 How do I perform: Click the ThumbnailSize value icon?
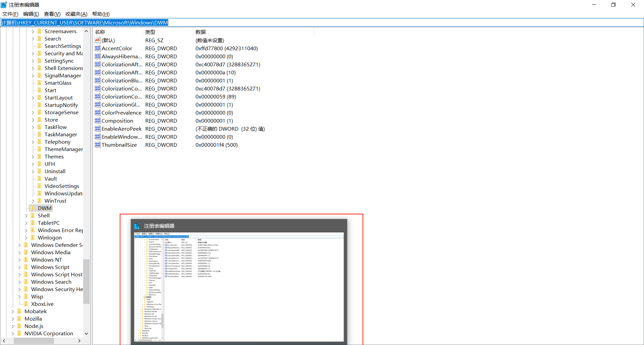coord(98,145)
